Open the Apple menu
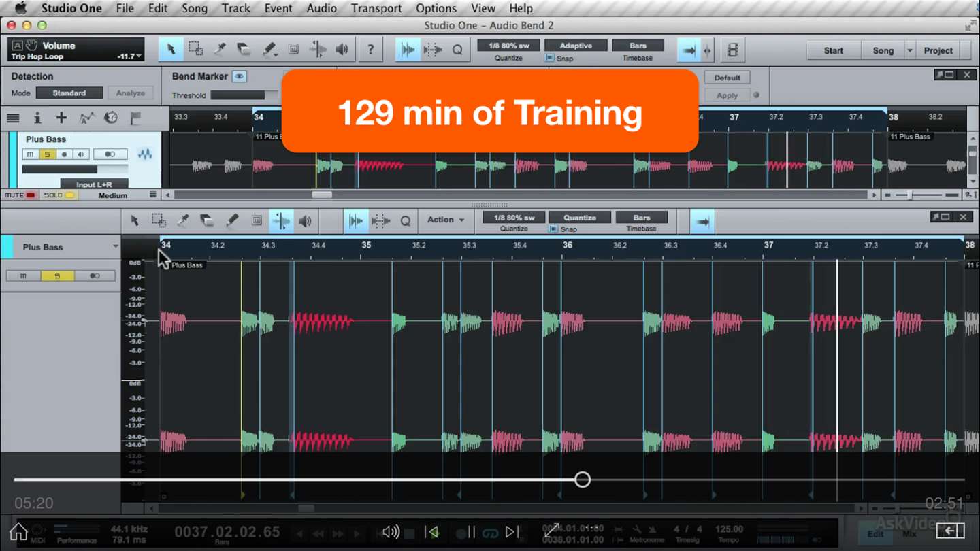 [20, 8]
